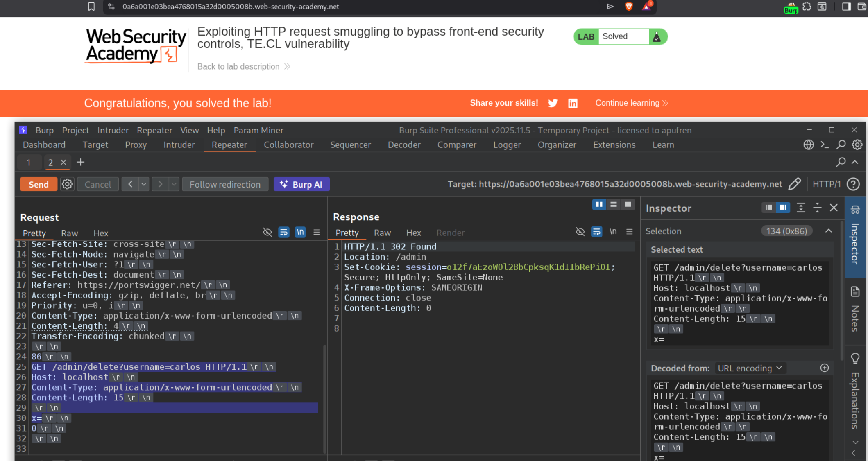
Task: Open history back dropdown arrow
Action: click(x=144, y=184)
